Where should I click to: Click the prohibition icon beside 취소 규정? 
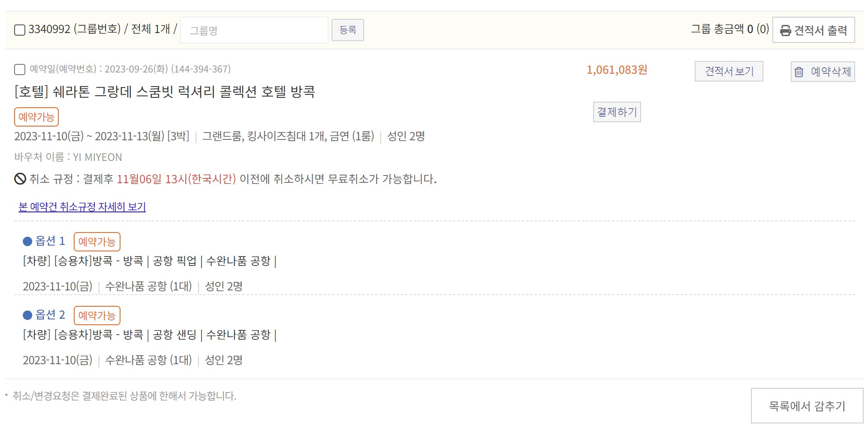(20, 178)
